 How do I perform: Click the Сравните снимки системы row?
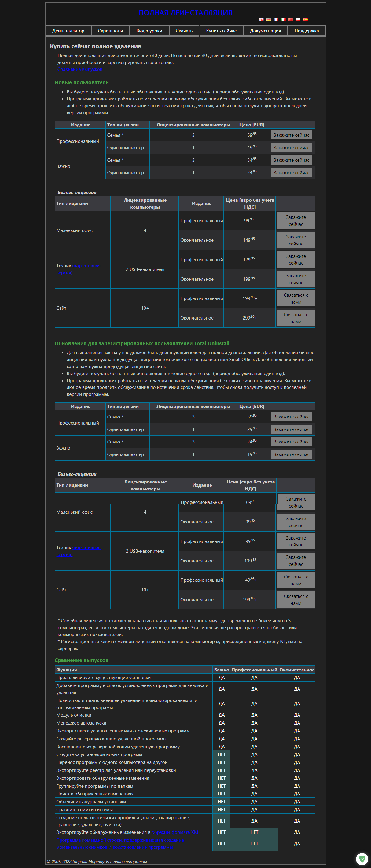tap(185, 810)
